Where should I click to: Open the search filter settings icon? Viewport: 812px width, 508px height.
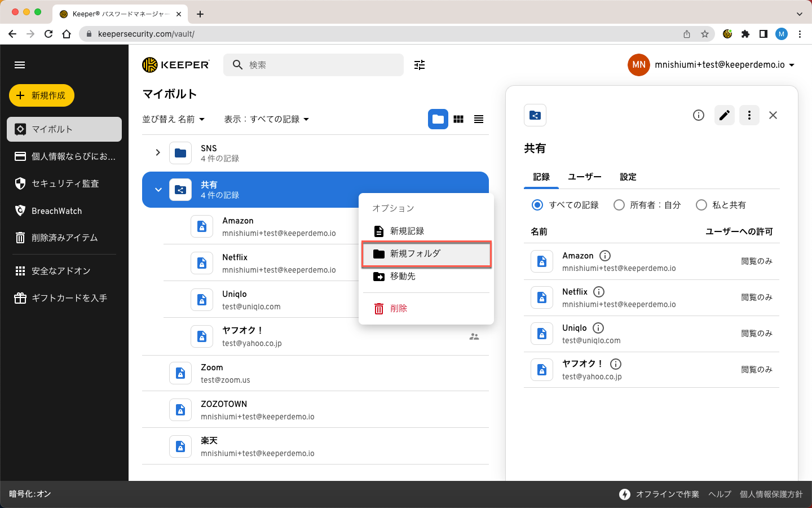(420, 65)
